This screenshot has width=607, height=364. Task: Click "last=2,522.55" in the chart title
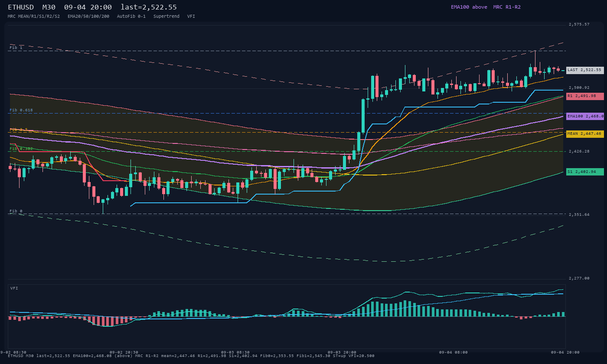click(x=149, y=7)
